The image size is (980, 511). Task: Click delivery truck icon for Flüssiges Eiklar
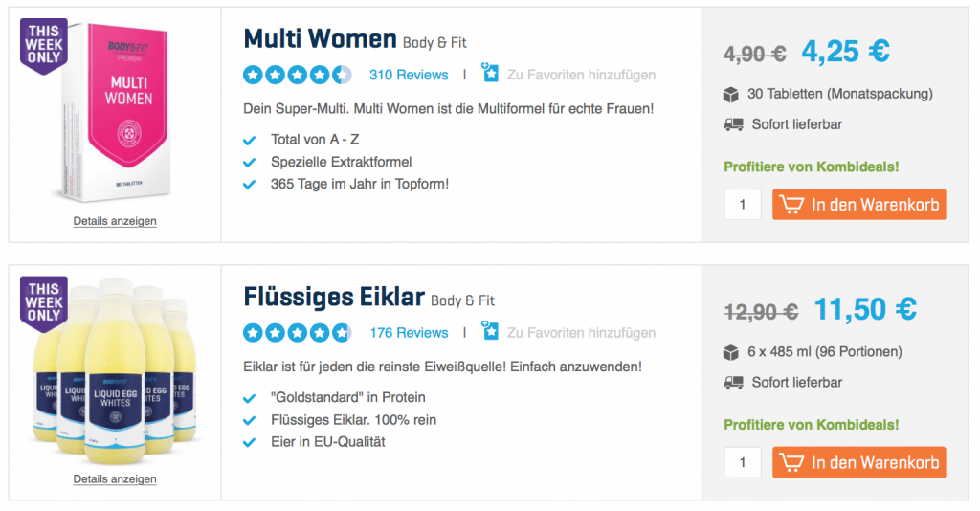click(732, 383)
